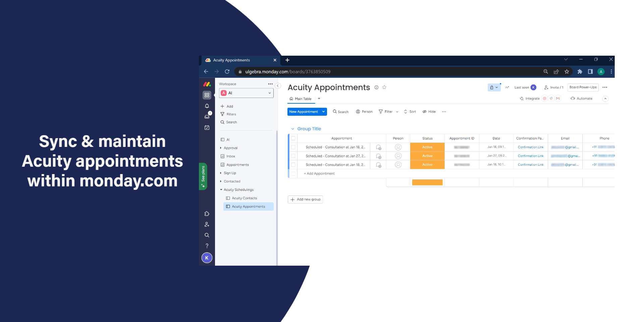The image size is (644, 322).
Task: Open workspace options three-dot menu
Action: point(270,84)
